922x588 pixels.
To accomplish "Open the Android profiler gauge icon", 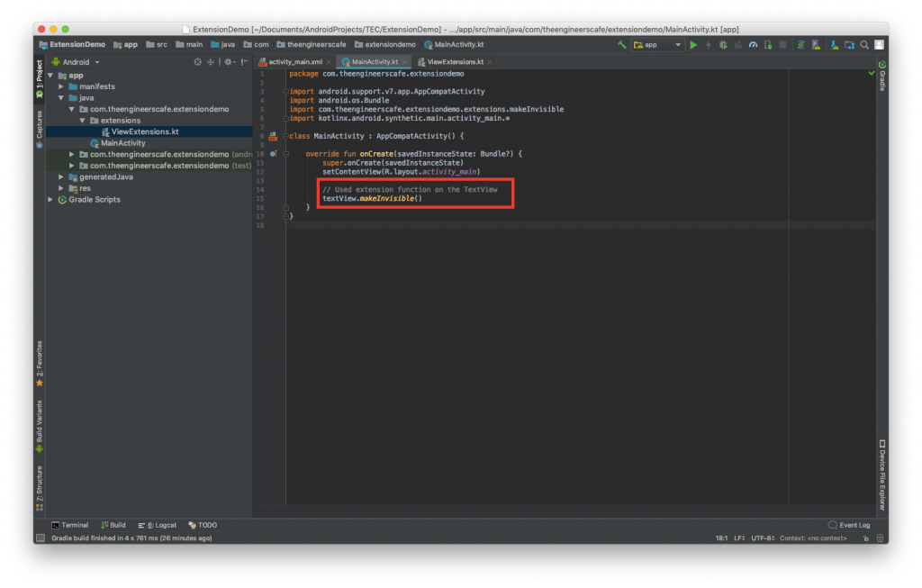I will point(753,44).
